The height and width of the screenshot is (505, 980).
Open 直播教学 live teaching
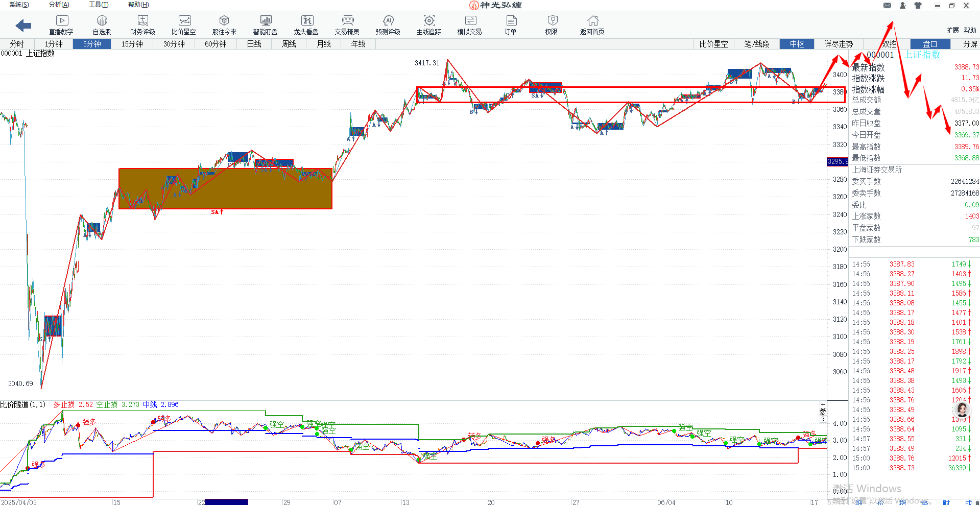[61, 25]
